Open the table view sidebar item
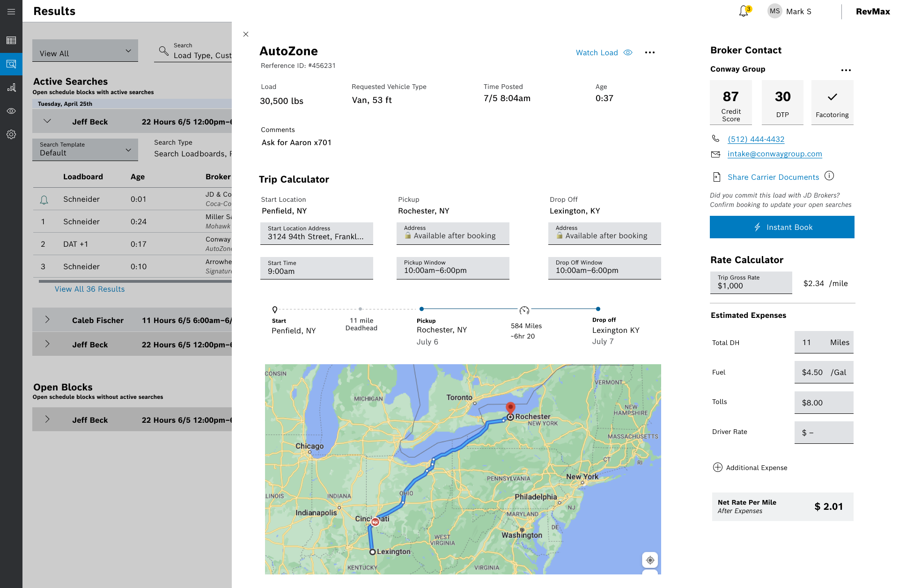The width and height of the screenshot is (899, 588). (x=11, y=41)
